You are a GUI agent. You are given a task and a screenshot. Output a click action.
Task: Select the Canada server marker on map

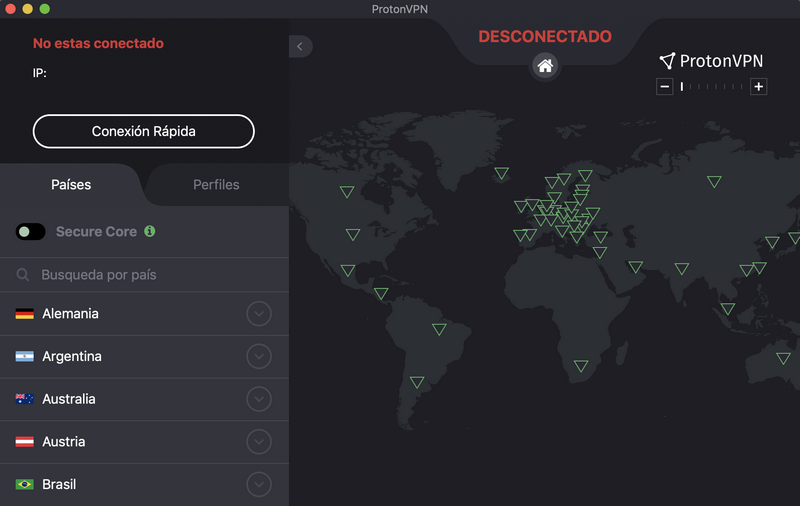[x=347, y=191]
